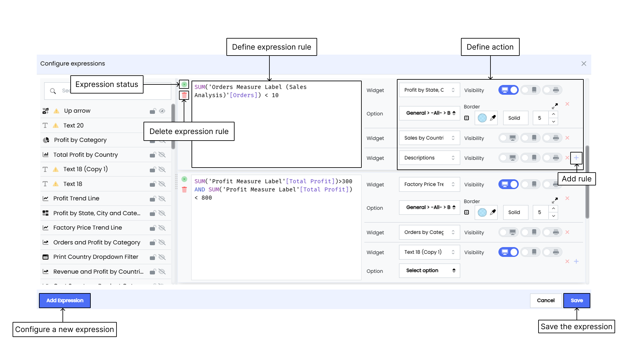This screenshot has height=364, width=628.
Task: Click the green status icon of second expression
Action: (184, 179)
